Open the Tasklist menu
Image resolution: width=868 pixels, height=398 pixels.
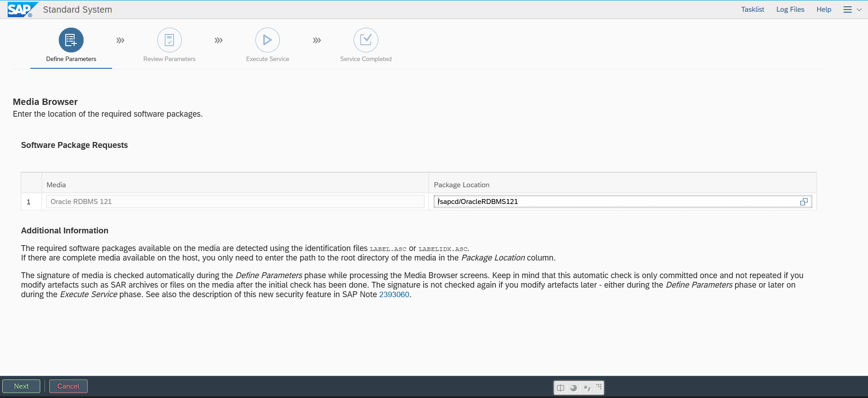[x=753, y=9]
